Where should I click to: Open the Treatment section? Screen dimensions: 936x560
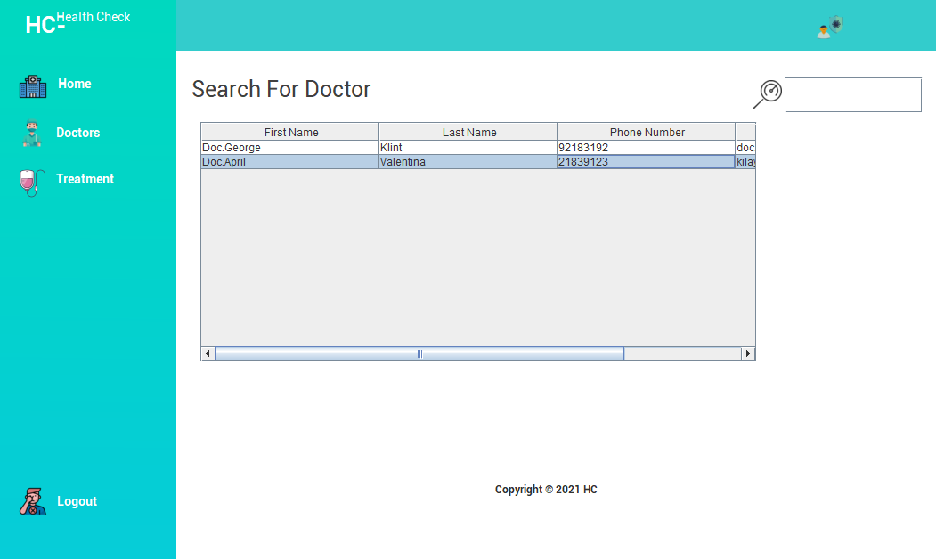(85, 179)
